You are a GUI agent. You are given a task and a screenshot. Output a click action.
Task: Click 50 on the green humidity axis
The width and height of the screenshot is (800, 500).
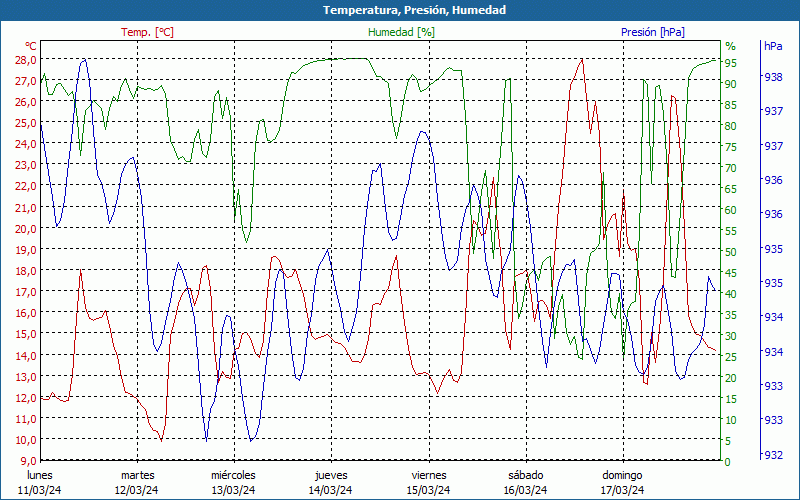point(731,252)
